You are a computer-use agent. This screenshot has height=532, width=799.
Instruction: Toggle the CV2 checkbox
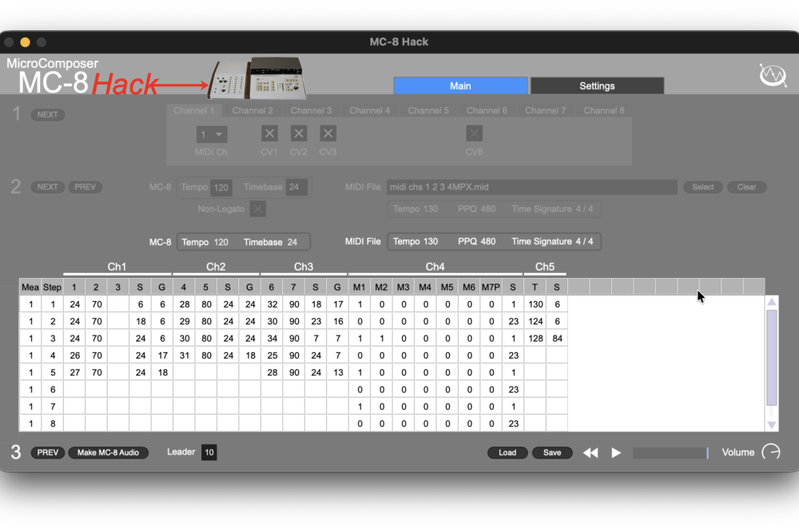299,134
